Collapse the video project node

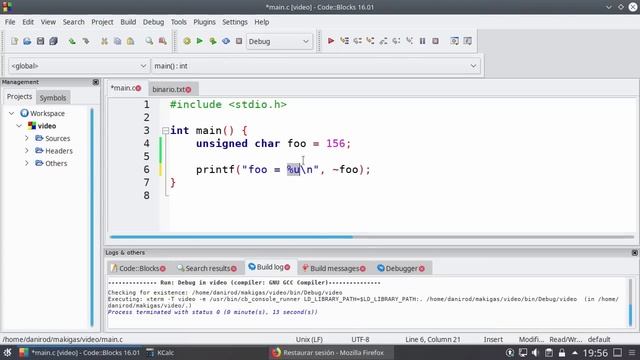(19, 126)
